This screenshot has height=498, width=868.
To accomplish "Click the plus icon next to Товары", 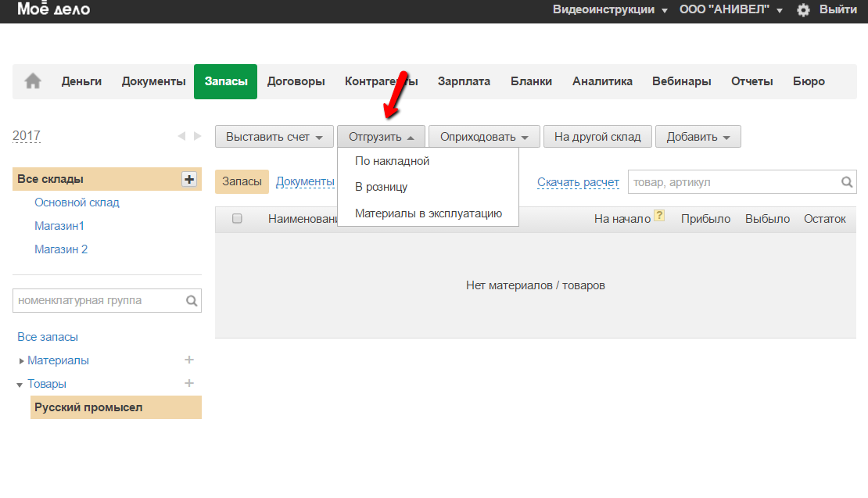I will point(188,384).
